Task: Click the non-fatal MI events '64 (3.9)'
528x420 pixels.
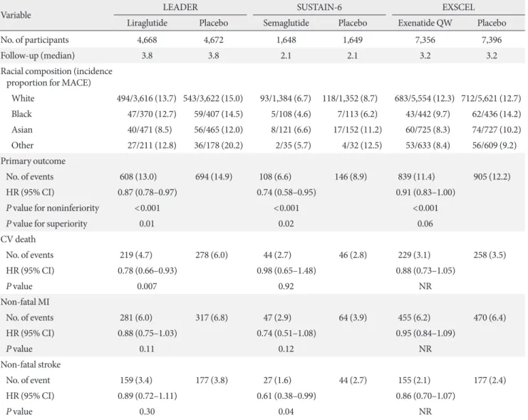Action: (x=353, y=317)
